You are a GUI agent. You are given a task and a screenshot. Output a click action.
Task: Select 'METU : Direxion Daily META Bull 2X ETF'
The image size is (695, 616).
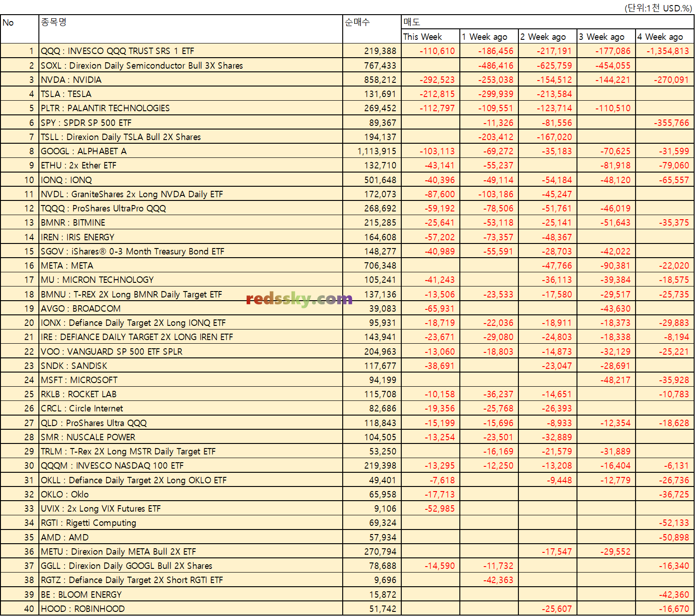pyautogui.click(x=191, y=551)
